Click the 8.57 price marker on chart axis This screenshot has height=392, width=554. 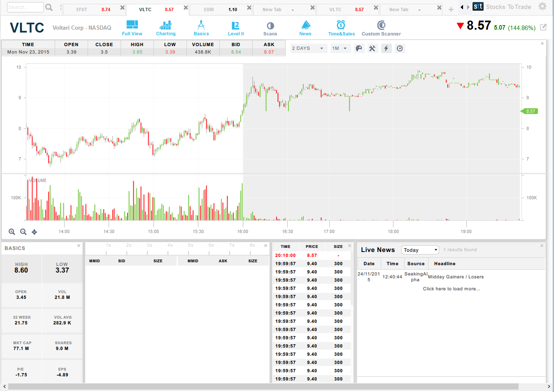click(x=530, y=111)
